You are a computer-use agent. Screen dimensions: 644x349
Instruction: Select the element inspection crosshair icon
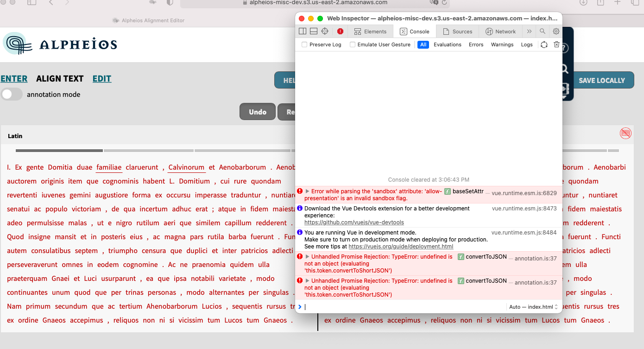coord(324,31)
